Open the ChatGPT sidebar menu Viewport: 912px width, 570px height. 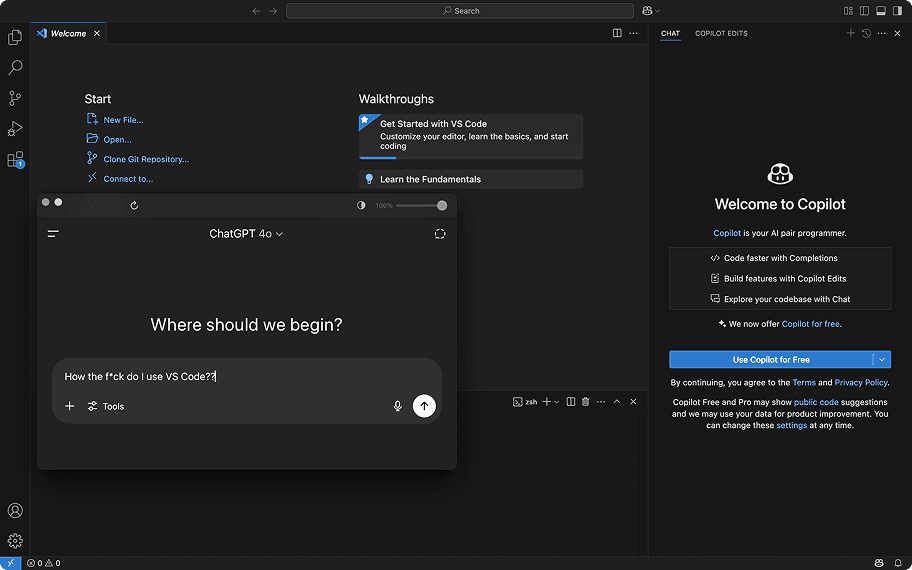coord(53,234)
